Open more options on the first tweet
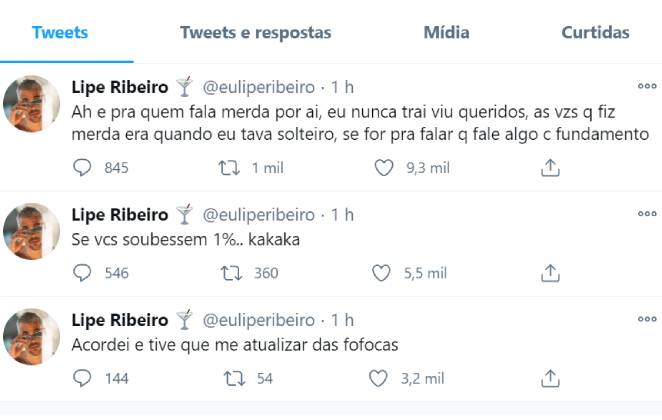662x420 pixels. [648, 85]
